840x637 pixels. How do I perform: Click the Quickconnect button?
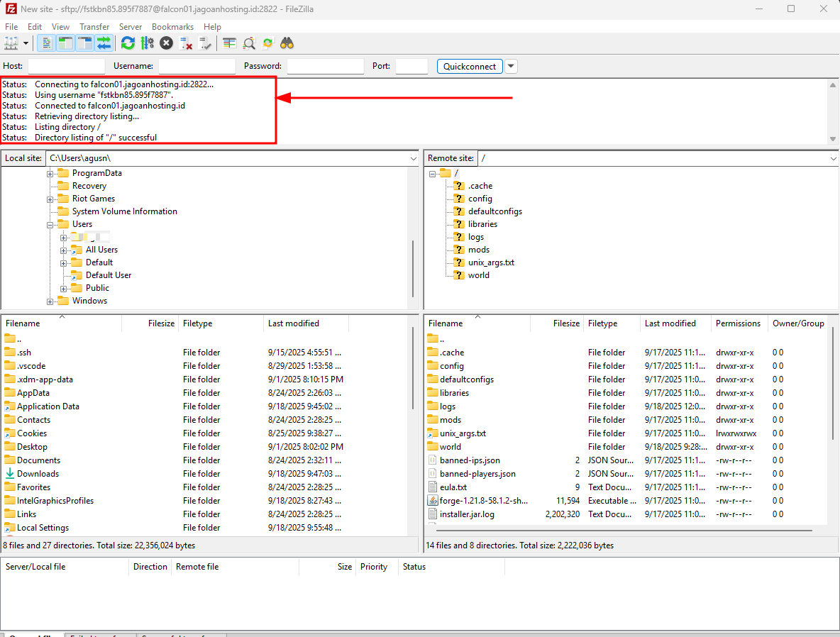[x=469, y=67]
